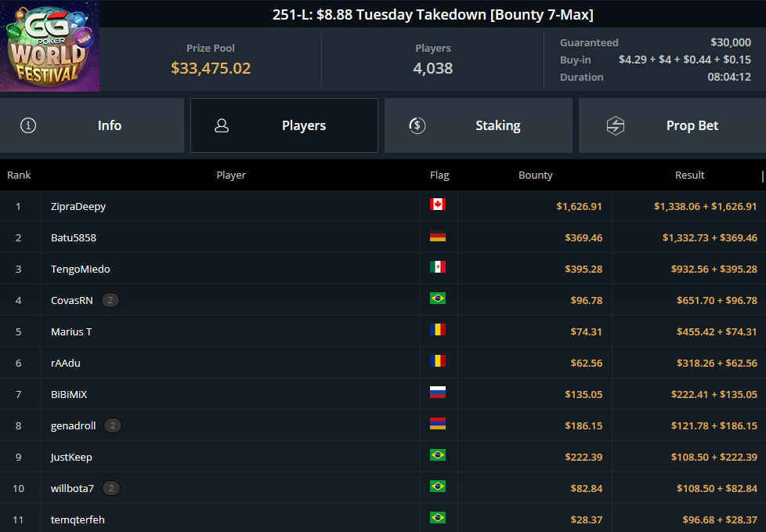Click the Staking dollar coin icon
Screen dimensions: 766x532
click(417, 125)
